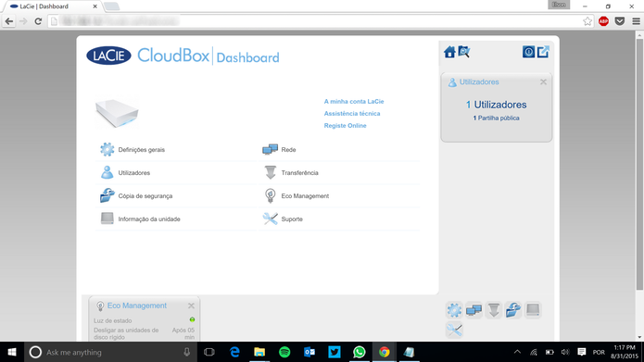
Task: Open Assistência técnica link
Action: click(x=352, y=113)
